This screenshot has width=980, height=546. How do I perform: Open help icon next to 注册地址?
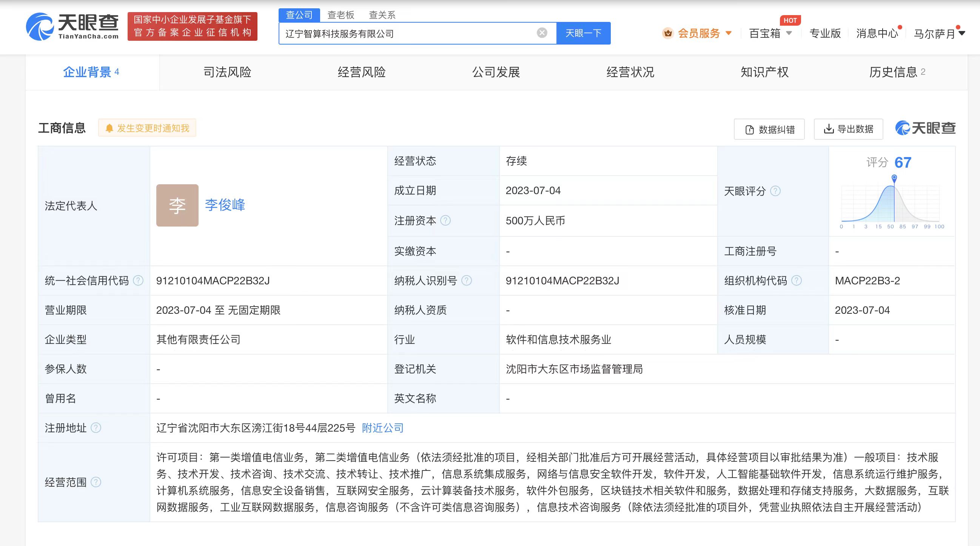pos(96,428)
